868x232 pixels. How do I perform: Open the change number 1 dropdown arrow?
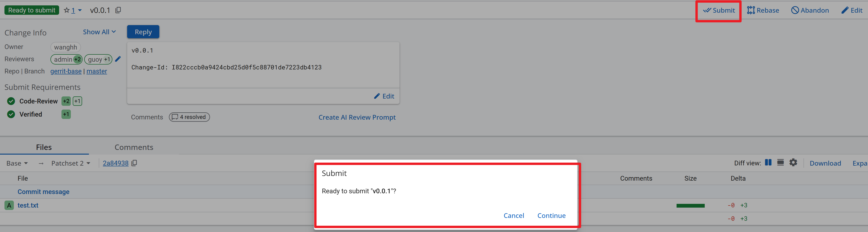80,10
